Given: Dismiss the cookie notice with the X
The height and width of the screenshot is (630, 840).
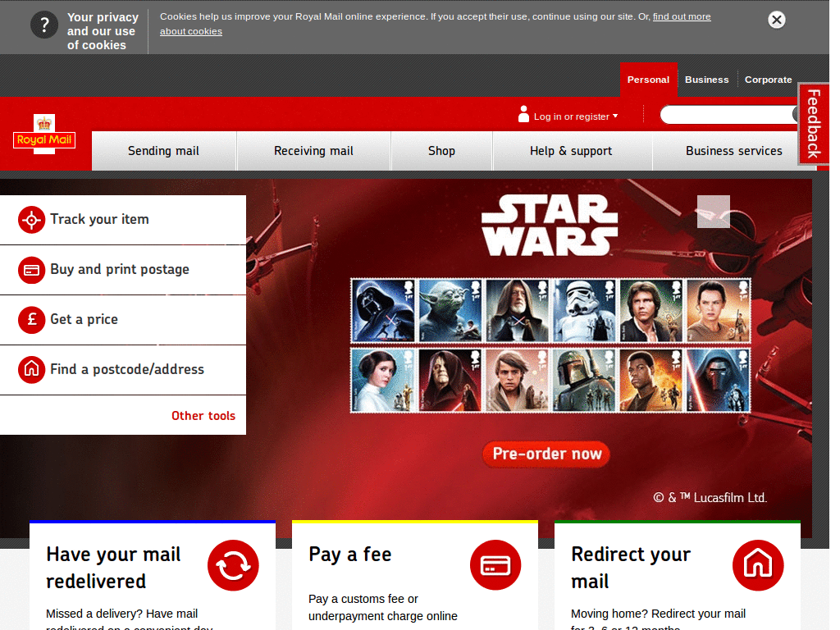Looking at the screenshot, I should pyautogui.click(x=776, y=20).
